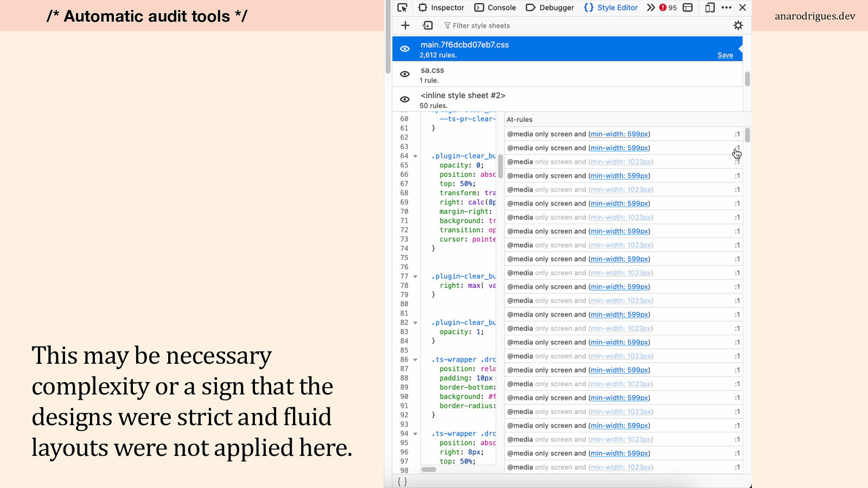Open the 95 errors indicator
Screen dimensions: 868x488
668,8
